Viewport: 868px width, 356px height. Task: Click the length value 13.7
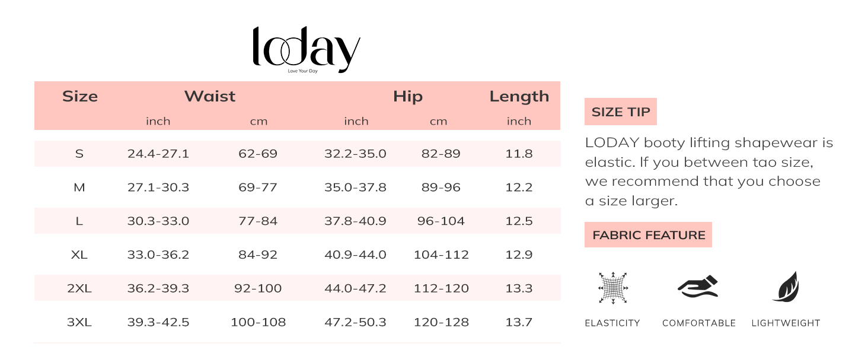519,322
